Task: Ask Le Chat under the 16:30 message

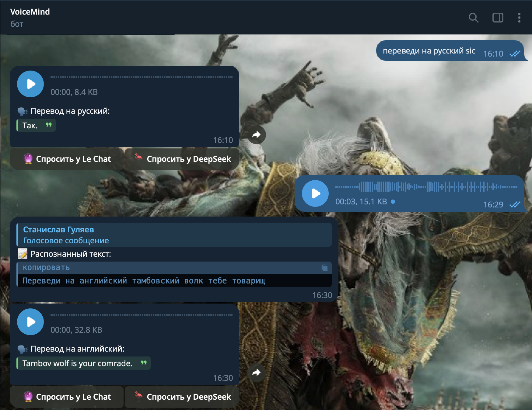Action: [67, 397]
